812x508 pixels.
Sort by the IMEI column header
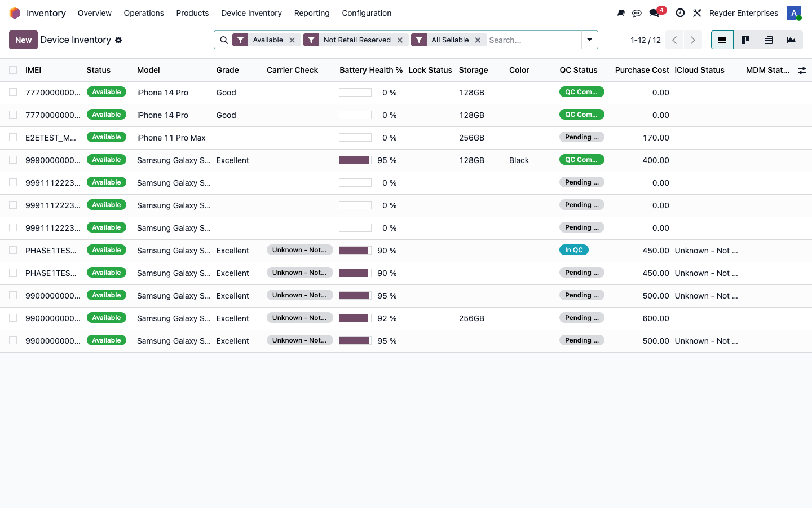[33, 70]
